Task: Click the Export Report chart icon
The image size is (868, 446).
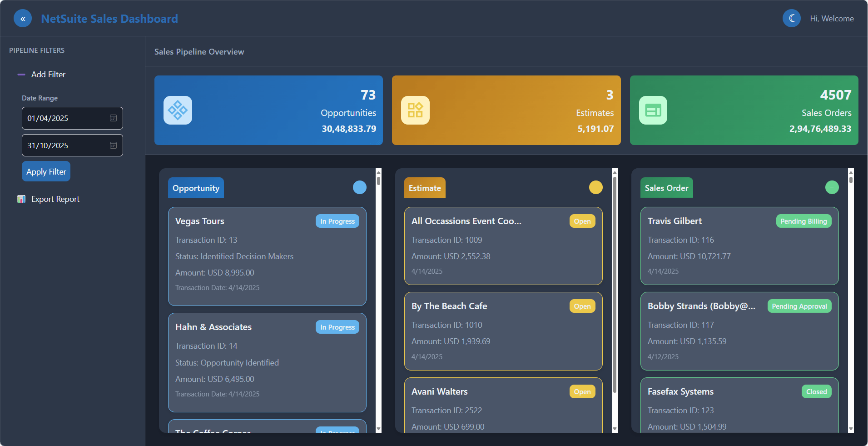Action: [21, 199]
